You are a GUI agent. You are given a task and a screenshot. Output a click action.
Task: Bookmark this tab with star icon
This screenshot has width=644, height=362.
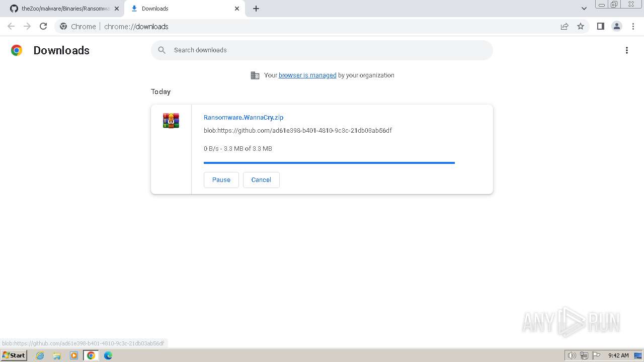click(581, 27)
